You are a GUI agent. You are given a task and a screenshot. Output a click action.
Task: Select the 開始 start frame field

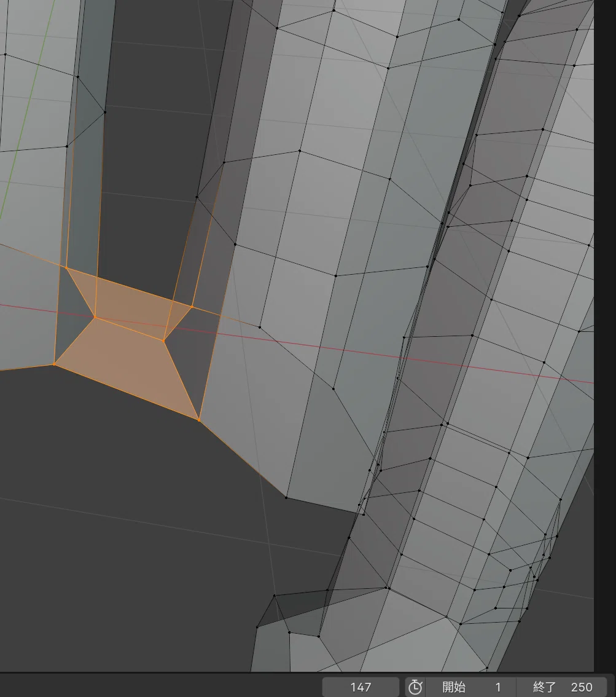[471, 687]
